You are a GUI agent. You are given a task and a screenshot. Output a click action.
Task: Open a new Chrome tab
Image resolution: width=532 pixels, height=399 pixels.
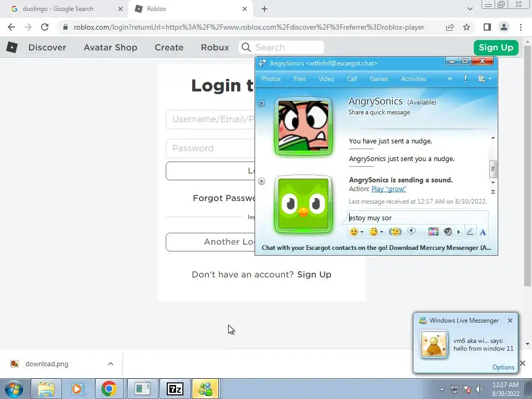264,9
